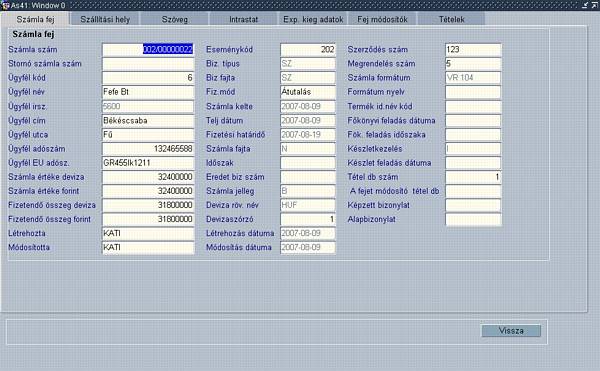Click the Számla szám field
600x371 pixels.
coord(148,49)
